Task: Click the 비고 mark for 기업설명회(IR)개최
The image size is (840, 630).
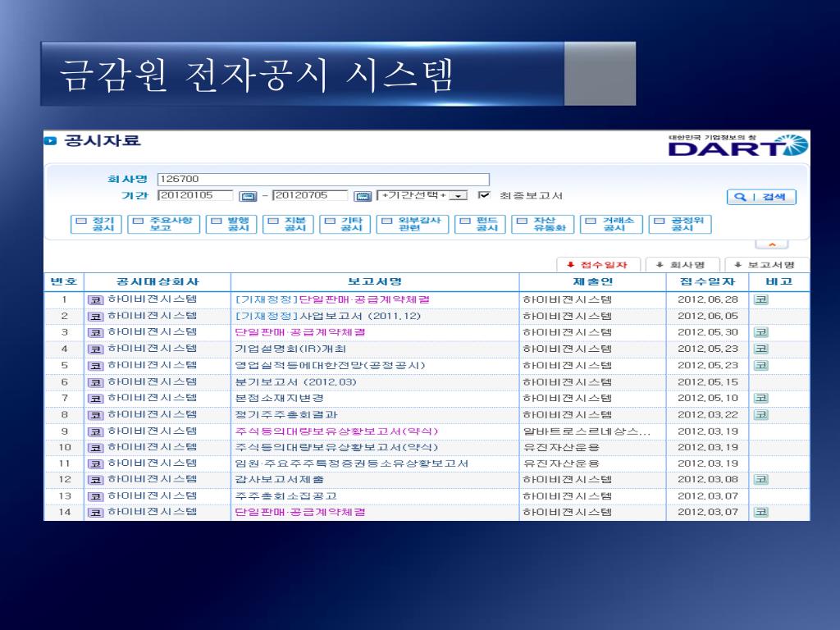Action: pyautogui.click(x=761, y=349)
